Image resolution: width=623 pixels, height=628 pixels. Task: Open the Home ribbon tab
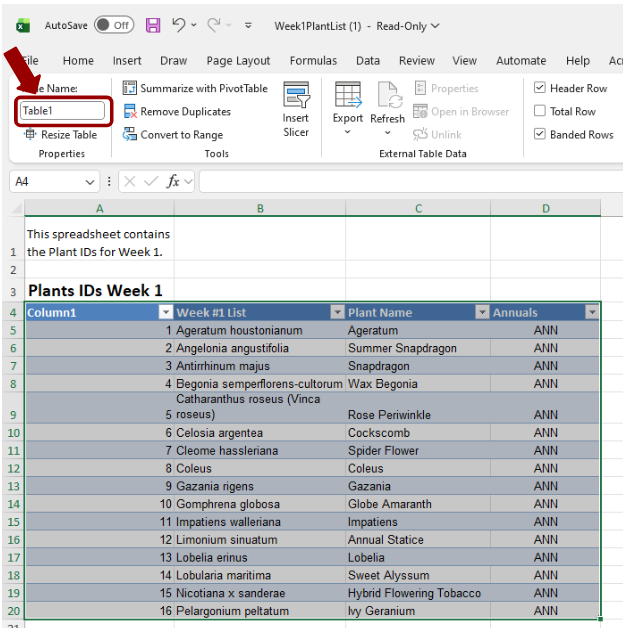tap(78, 60)
